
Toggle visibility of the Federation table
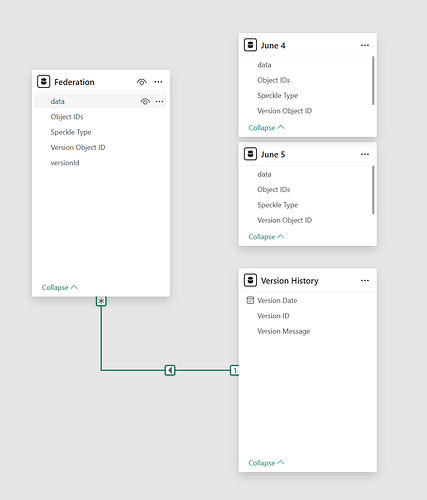(x=142, y=82)
